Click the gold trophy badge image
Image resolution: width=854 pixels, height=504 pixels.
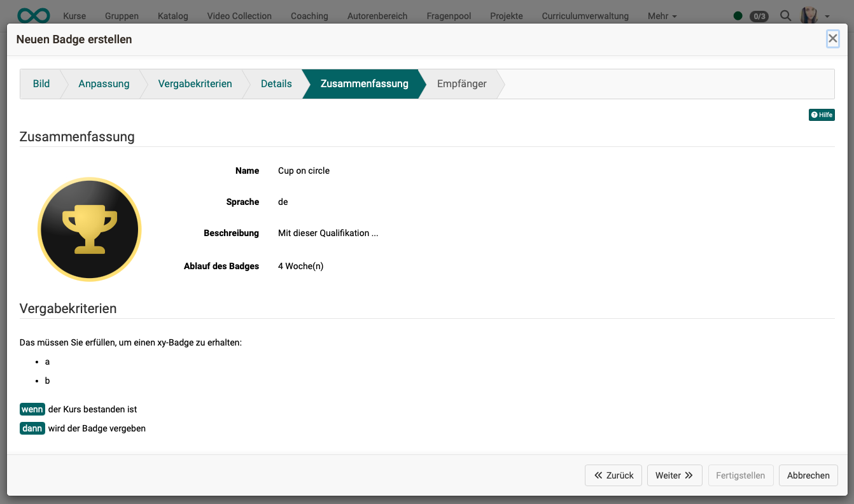90,229
